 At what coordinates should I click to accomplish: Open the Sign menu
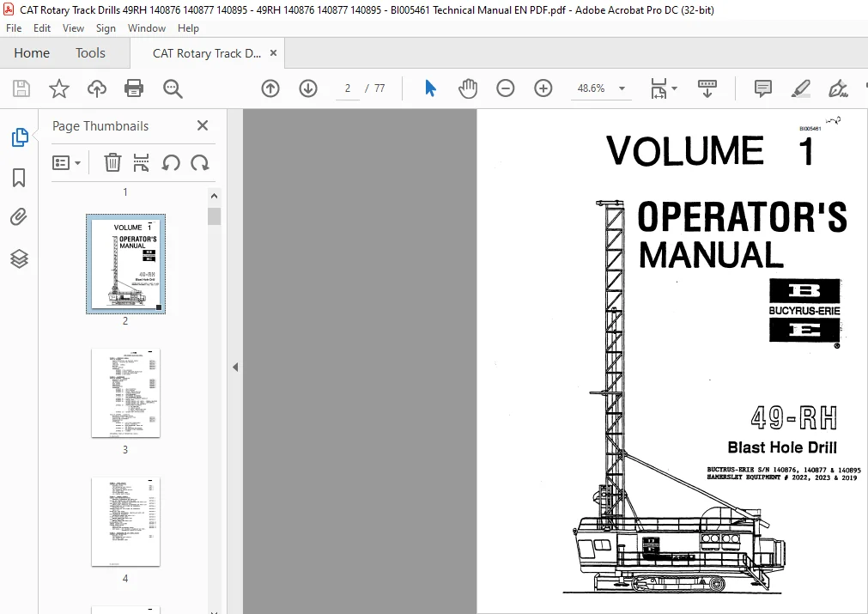tap(106, 28)
